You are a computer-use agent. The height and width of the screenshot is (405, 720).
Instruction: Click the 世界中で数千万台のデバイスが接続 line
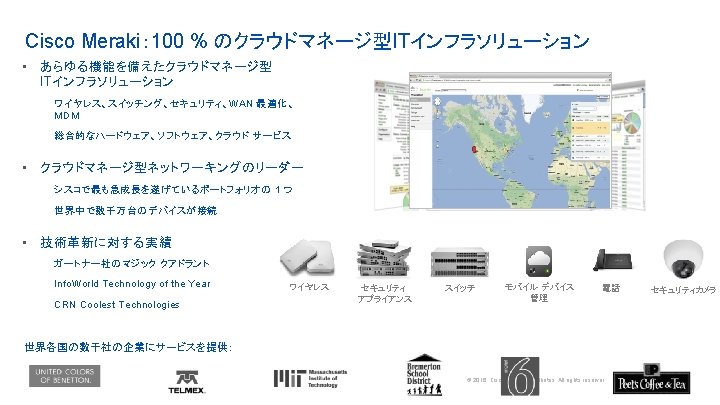tap(135, 210)
